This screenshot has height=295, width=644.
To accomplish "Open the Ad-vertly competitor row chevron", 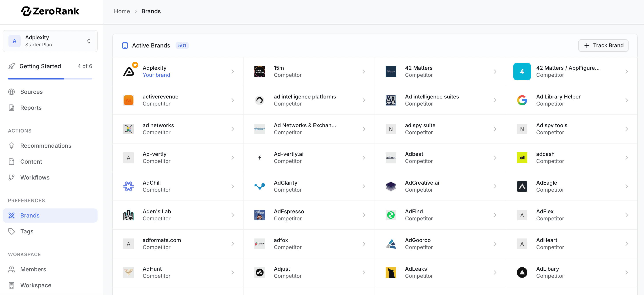I will [233, 158].
